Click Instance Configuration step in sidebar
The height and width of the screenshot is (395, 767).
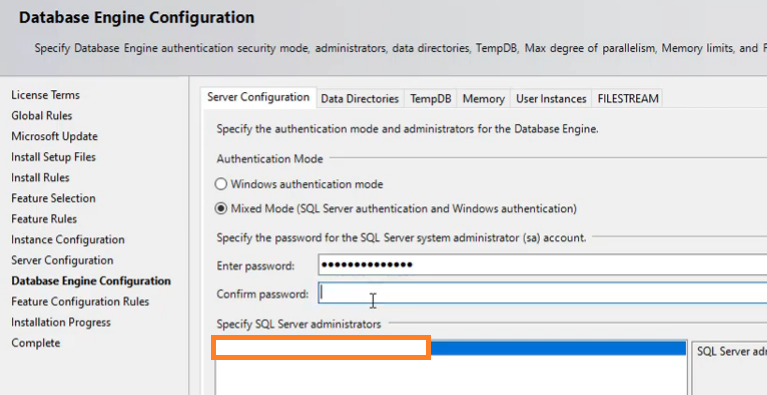[68, 240]
